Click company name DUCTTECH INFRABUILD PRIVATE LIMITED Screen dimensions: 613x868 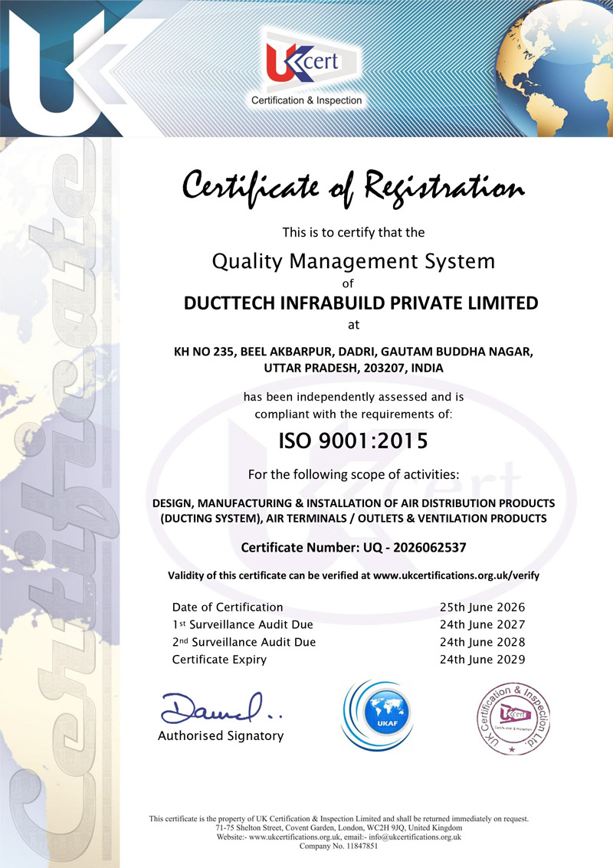click(361, 303)
